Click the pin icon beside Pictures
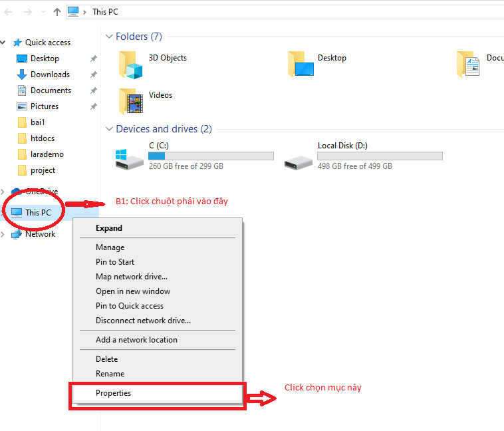 [x=94, y=106]
